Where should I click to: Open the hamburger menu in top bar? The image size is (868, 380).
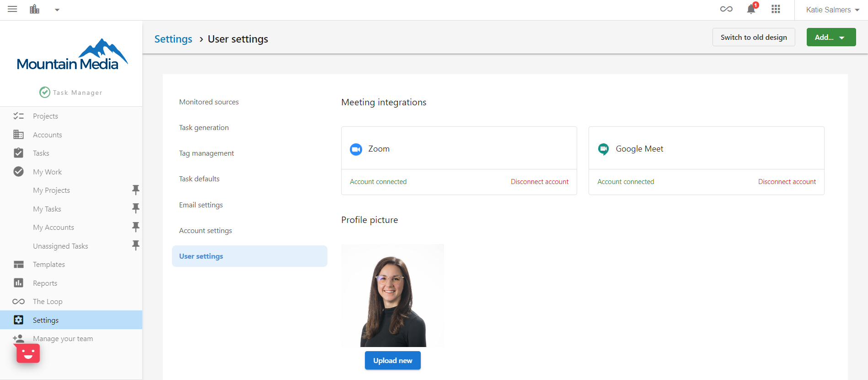click(x=12, y=9)
